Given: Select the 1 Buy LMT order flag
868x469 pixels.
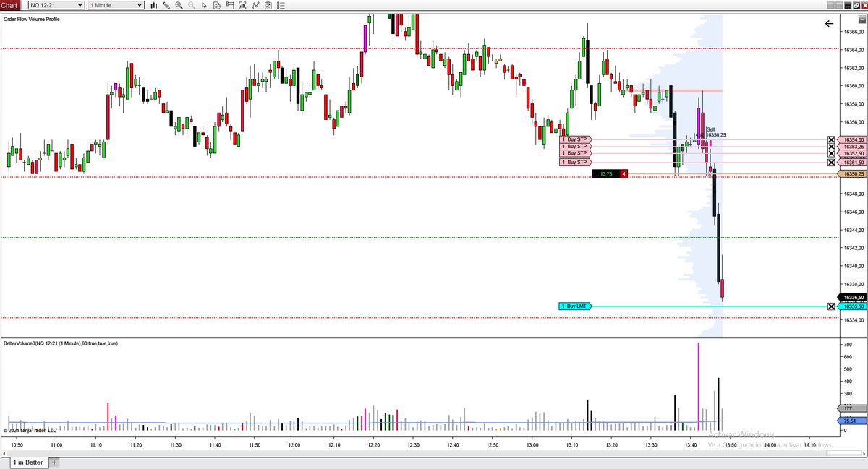Looking at the screenshot, I should coord(576,306).
